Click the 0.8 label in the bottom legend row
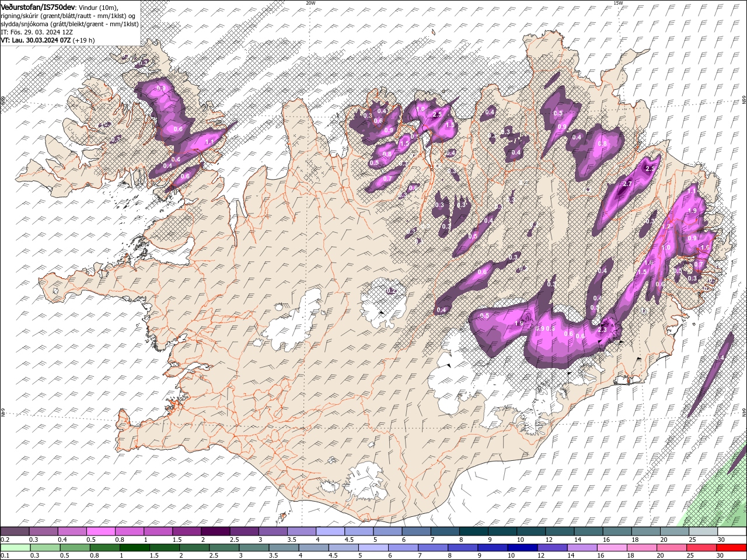The height and width of the screenshot is (560, 747). coord(95,556)
